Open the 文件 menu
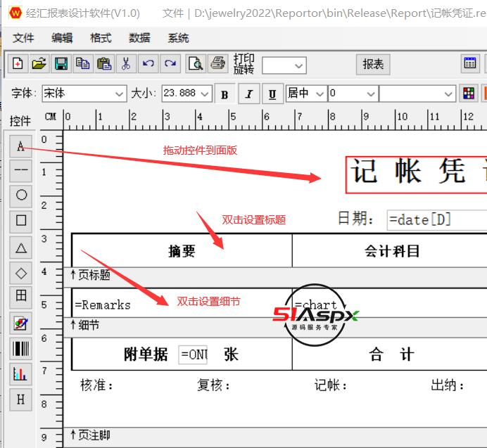487x448 pixels. [24, 38]
